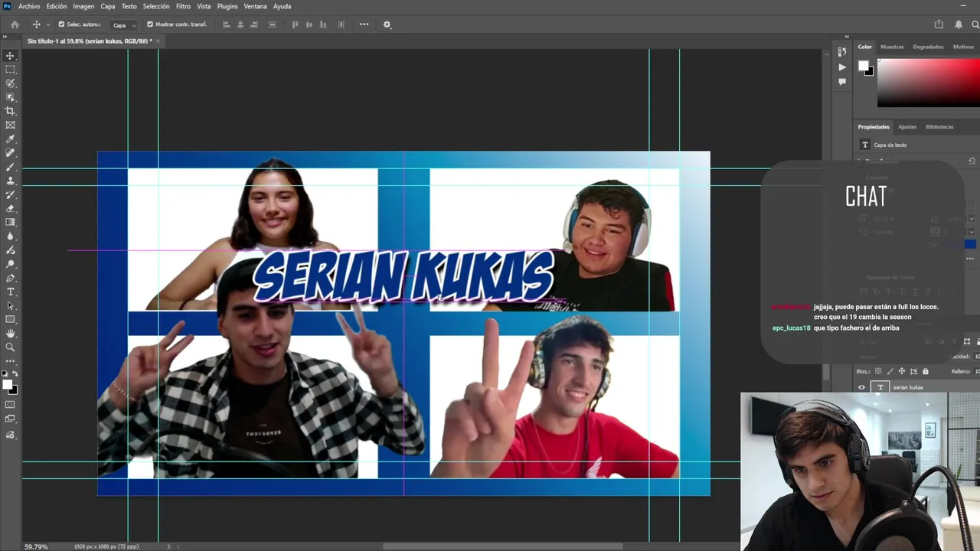Open the Ventana menu
The width and height of the screenshot is (980, 551).
tap(256, 6)
